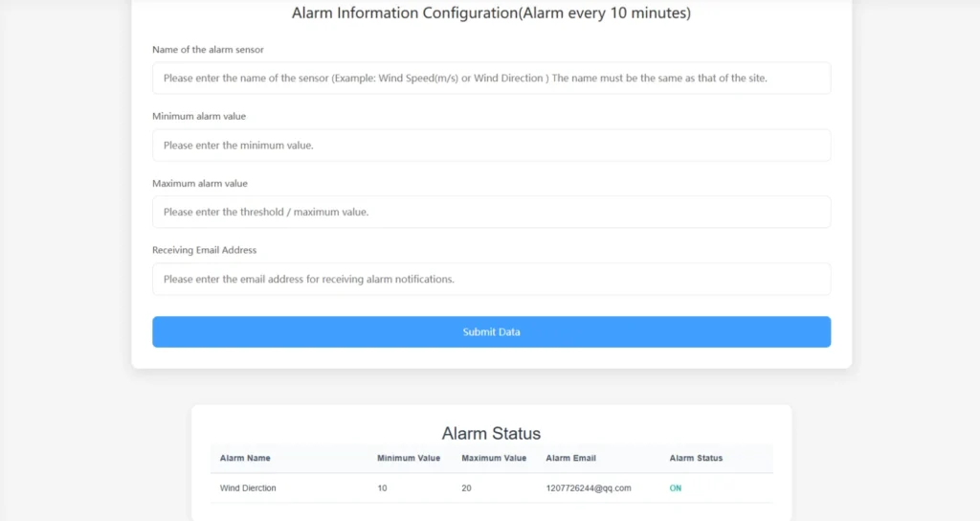Click the "Name of the alarm sensor" label

coord(208,50)
